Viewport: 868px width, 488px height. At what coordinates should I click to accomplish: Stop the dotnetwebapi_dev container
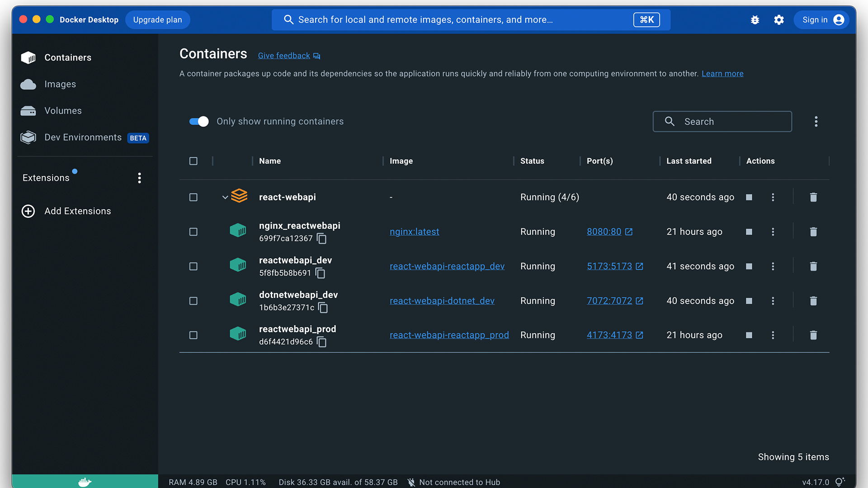(x=749, y=301)
